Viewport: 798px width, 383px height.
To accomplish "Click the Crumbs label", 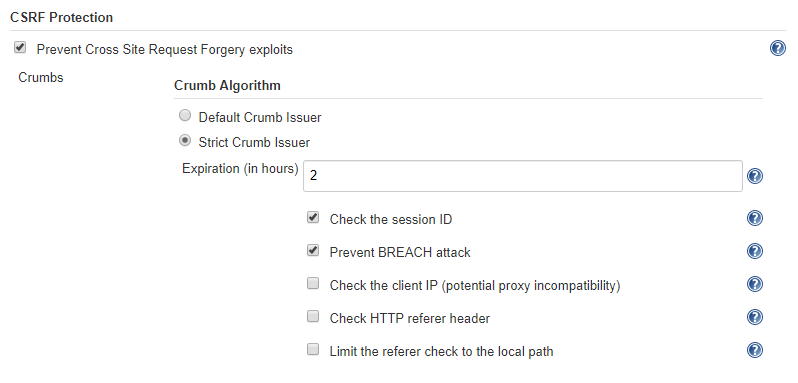I will click(41, 77).
